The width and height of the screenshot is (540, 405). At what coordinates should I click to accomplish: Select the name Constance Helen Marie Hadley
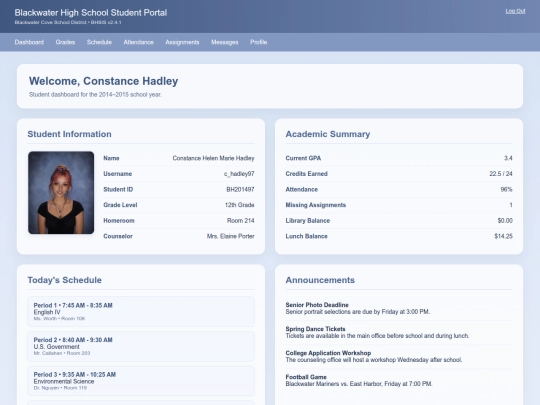tap(213, 158)
